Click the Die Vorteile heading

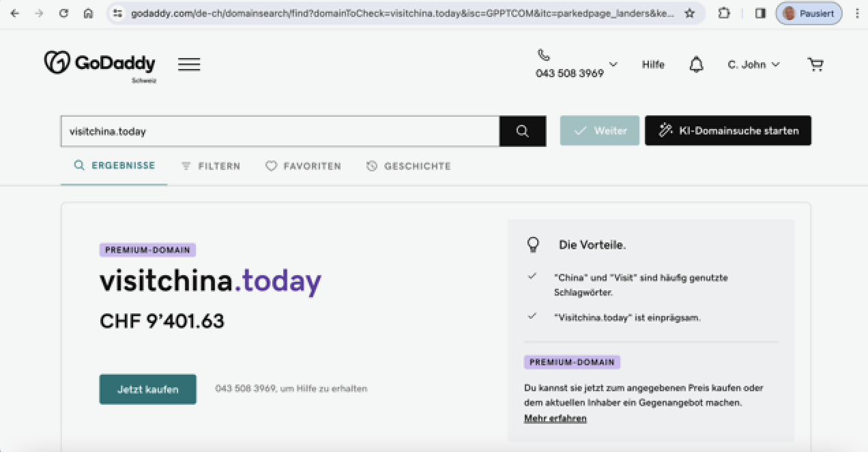[x=592, y=244]
